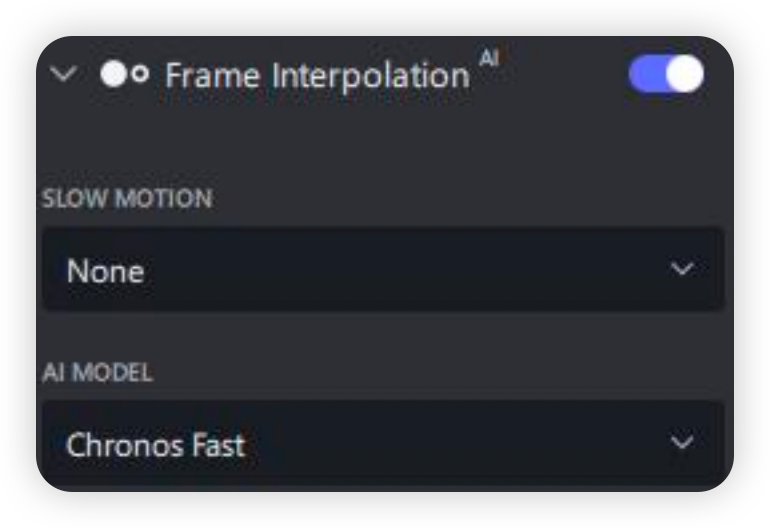The height and width of the screenshot is (528, 770).
Task: Select the None value text
Action: point(105,271)
